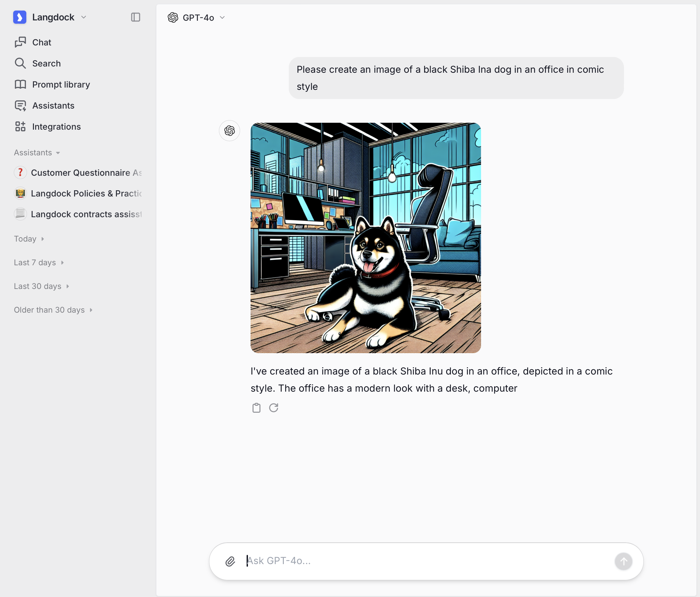
Task: Open the GPT-4o model selector dropdown
Action: click(197, 17)
